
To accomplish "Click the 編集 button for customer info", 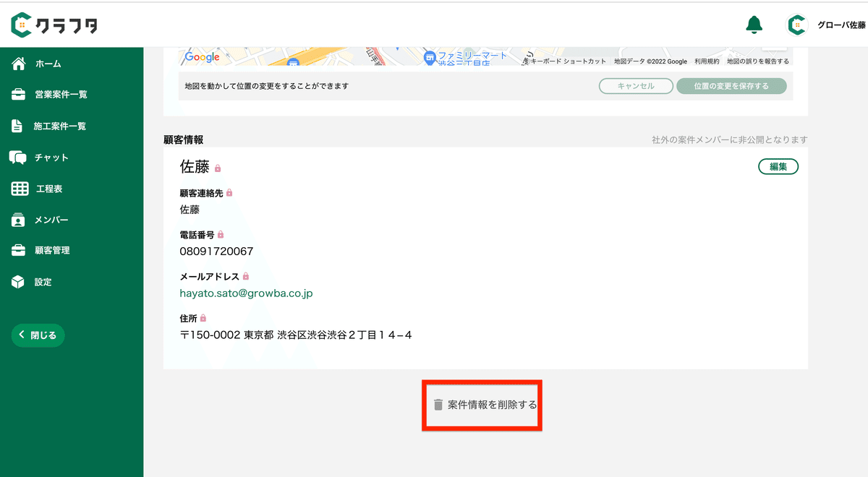I will (778, 167).
